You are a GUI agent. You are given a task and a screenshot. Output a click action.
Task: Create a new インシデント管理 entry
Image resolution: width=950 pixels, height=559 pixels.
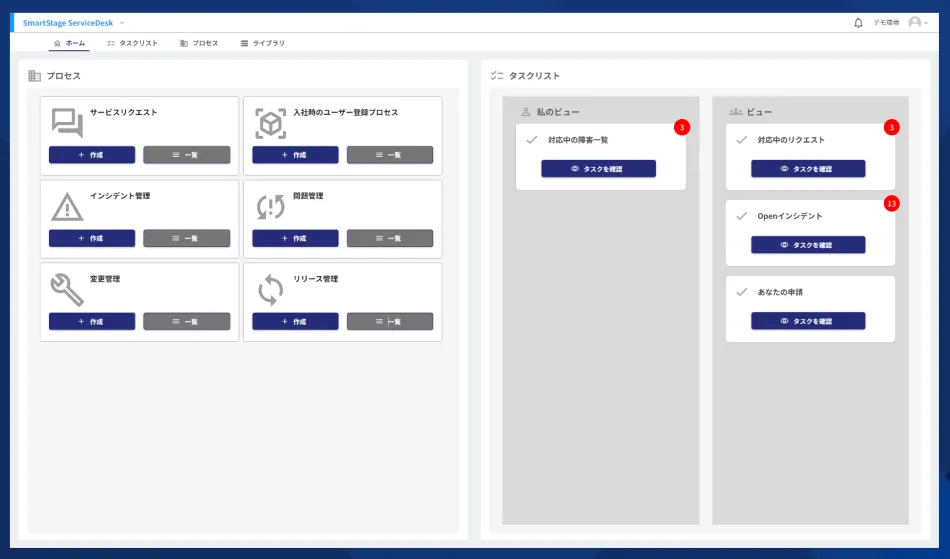point(92,239)
